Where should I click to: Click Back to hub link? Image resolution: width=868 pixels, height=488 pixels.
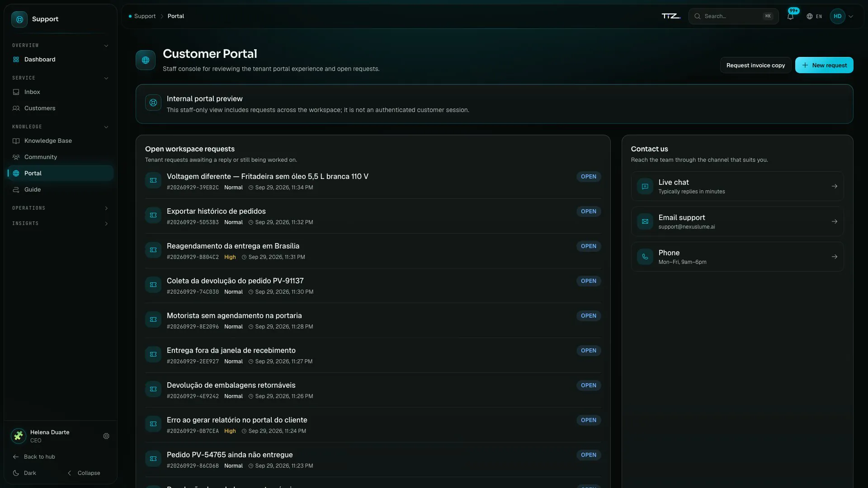coord(34,457)
